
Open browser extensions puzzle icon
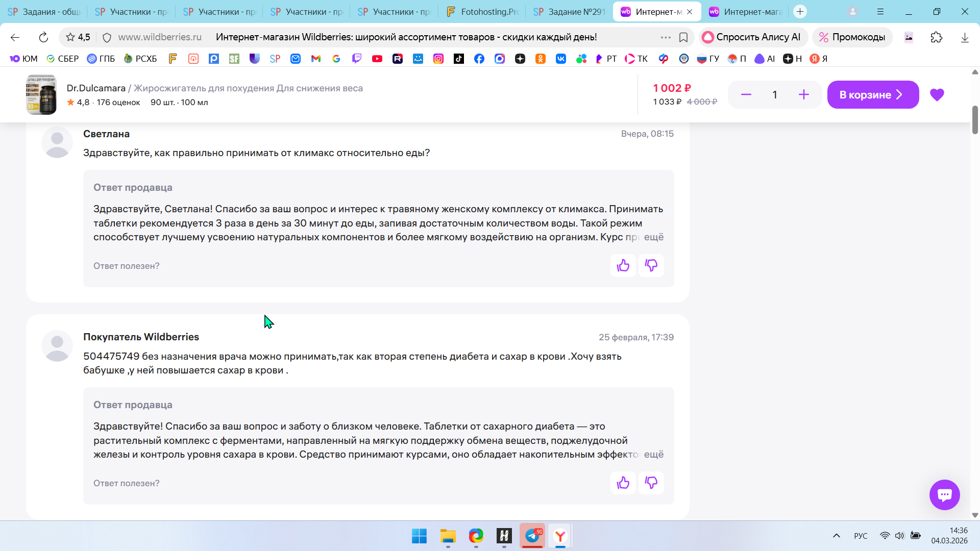936,37
